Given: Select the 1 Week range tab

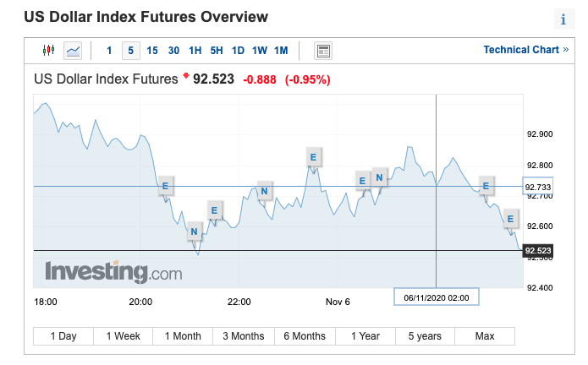Looking at the screenshot, I should click(123, 336).
